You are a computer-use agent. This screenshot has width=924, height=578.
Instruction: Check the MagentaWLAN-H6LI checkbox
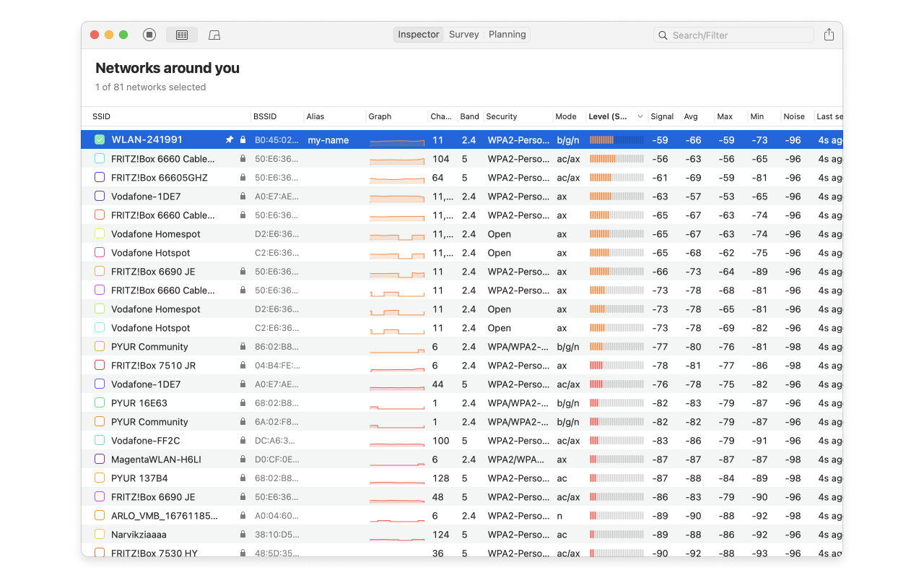100,459
